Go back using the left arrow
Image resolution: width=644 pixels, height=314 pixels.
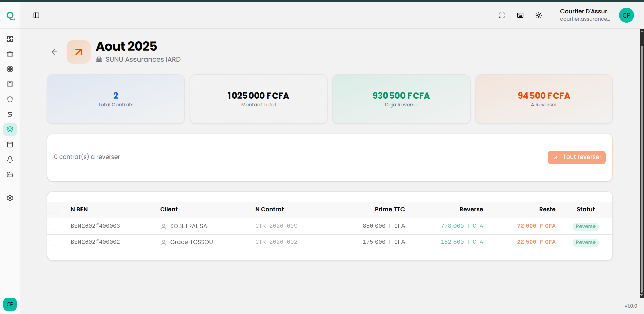(x=54, y=52)
